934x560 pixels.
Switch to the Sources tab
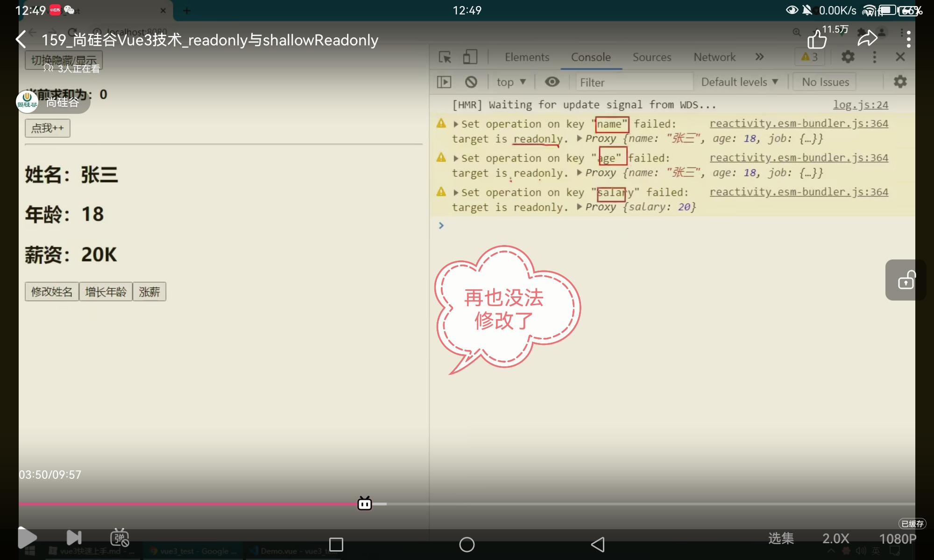pyautogui.click(x=651, y=57)
